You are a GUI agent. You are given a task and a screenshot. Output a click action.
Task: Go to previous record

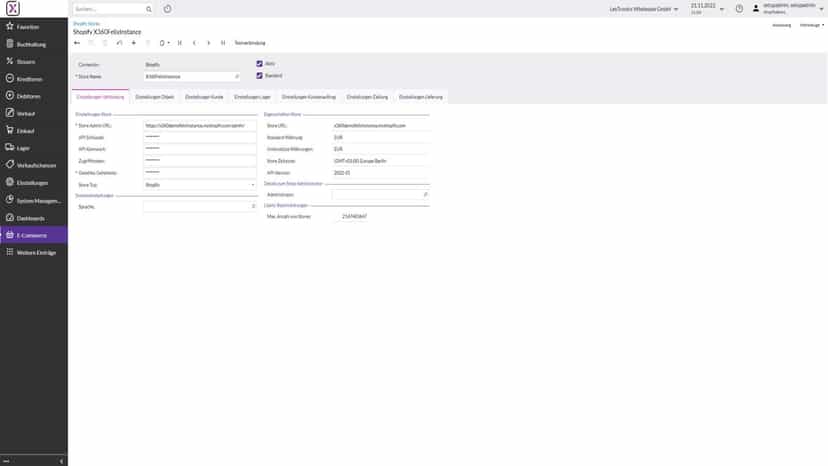tap(194, 43)
